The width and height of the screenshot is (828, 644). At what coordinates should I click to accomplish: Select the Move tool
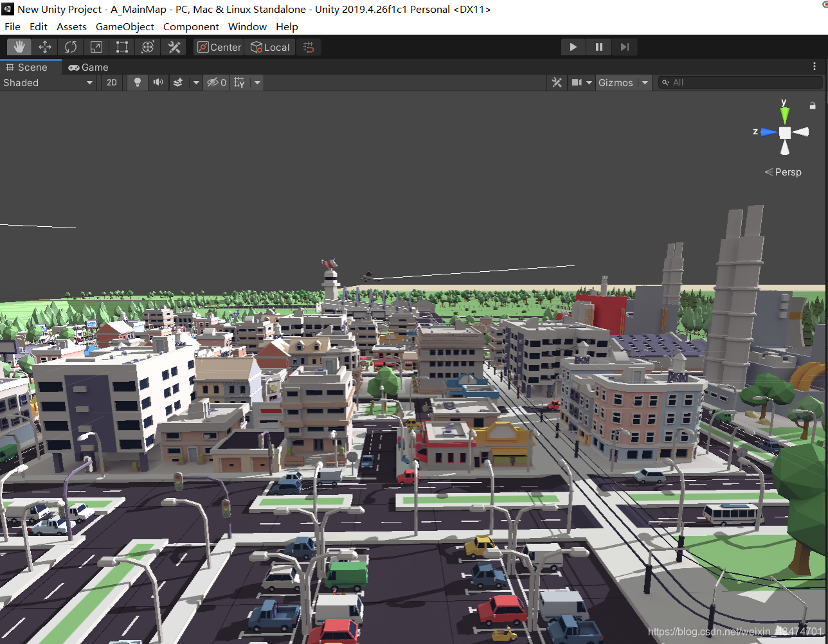click(45, 47)
